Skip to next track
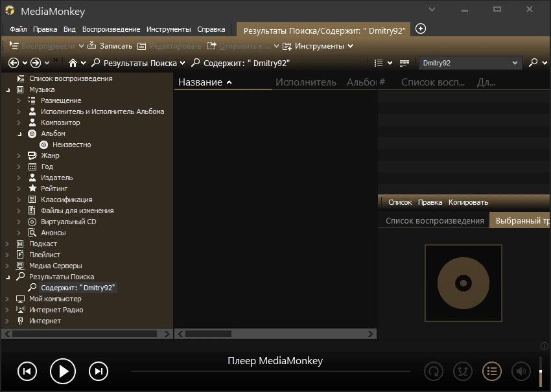The height and width of the screenshot is (392, 551). click(99, 371)
